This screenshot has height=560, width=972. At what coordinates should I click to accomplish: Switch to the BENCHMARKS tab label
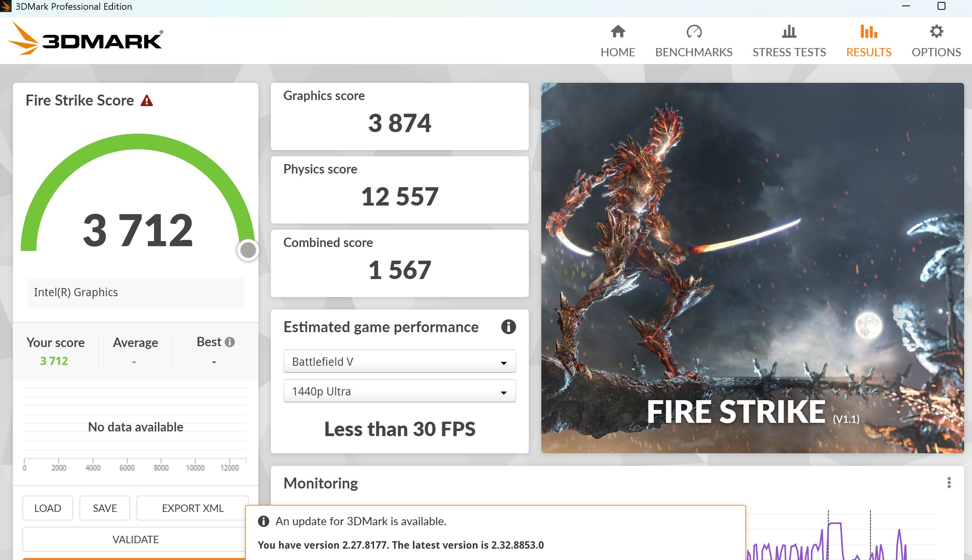click(x=694, y=52)
